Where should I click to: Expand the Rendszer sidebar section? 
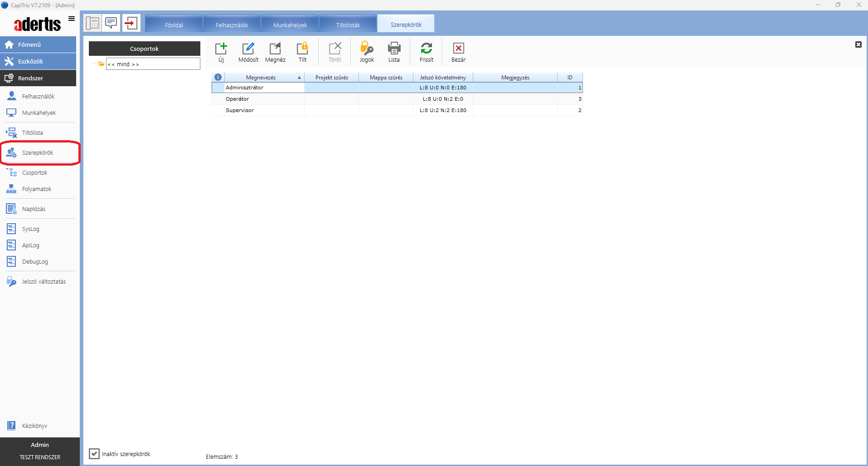point(38,78)
